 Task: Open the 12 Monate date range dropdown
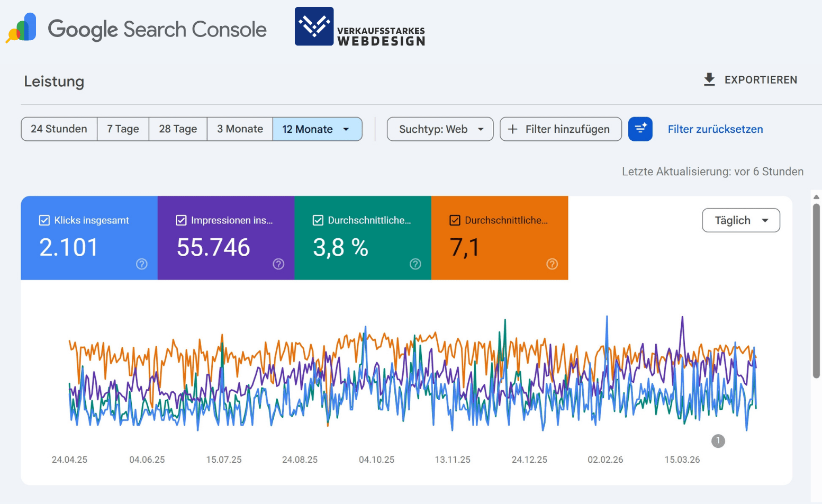317,129
